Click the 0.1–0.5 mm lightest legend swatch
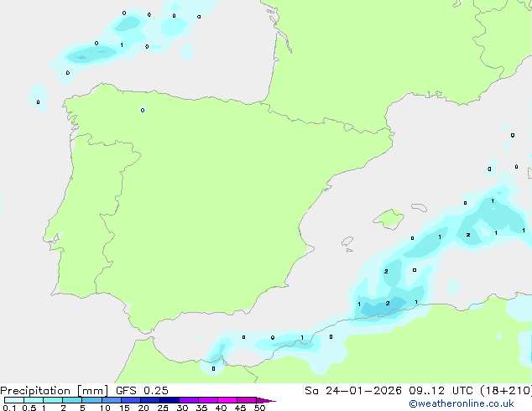The height and width of the screenshot is (411, 532). coord(14,400)
